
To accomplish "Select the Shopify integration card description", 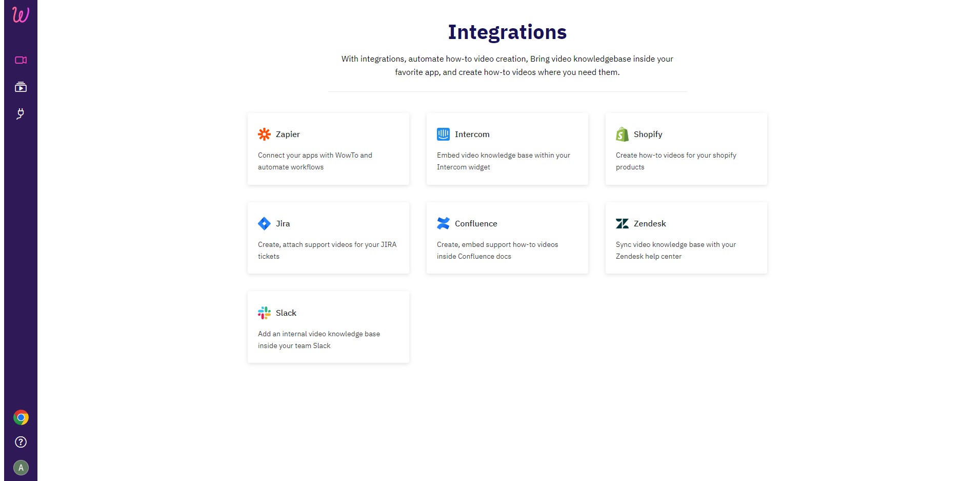I will (x=676, y=161).
